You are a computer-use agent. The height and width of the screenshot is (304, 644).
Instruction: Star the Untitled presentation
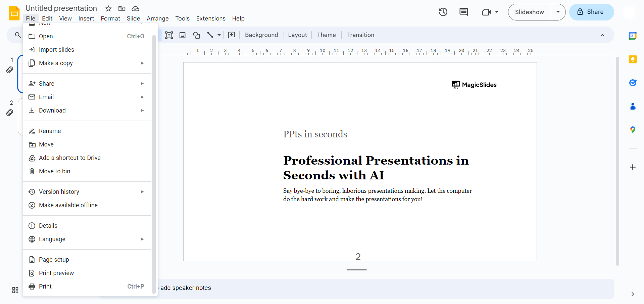108,9
